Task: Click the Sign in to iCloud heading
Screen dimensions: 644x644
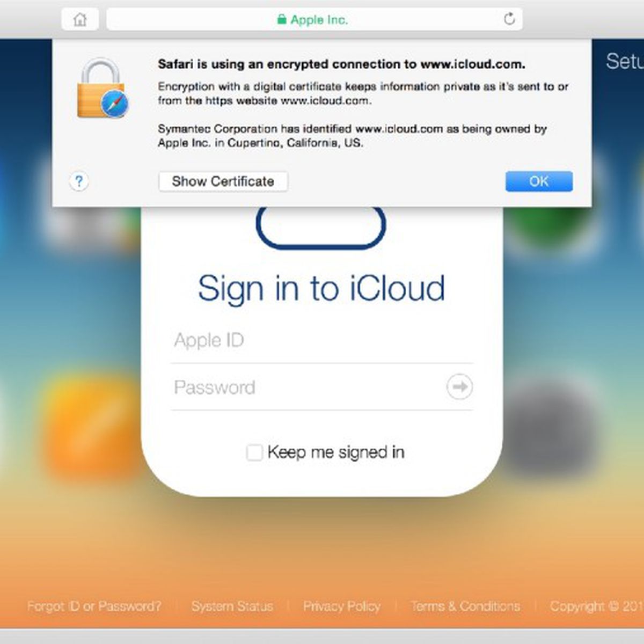Action: coord(321,289)
